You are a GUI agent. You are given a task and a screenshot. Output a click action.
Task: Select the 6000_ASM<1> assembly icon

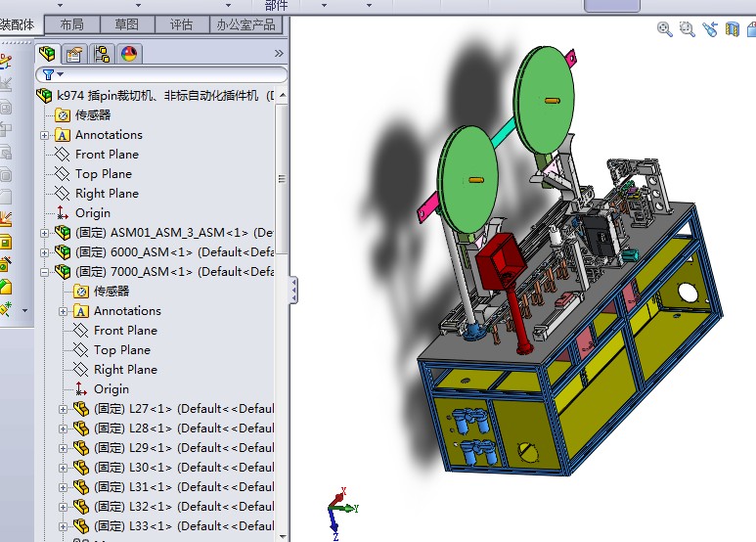(x=63, y=252)
